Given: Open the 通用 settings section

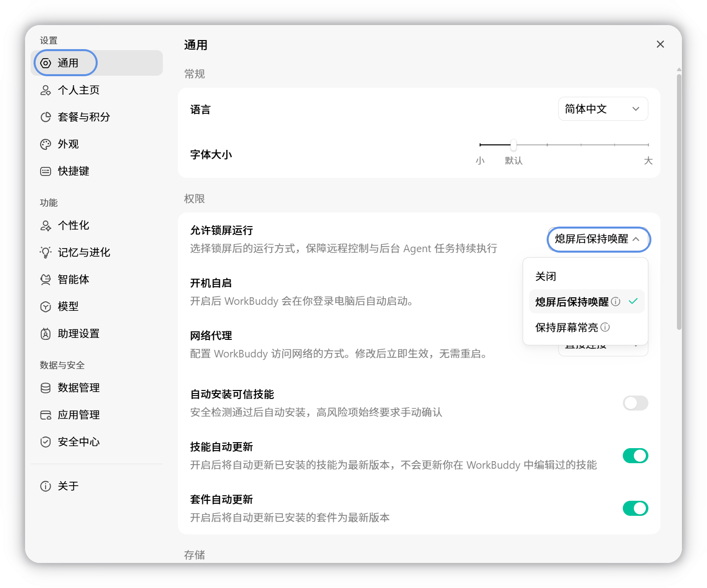Looking at the screenshot, I should click(97, 63).
